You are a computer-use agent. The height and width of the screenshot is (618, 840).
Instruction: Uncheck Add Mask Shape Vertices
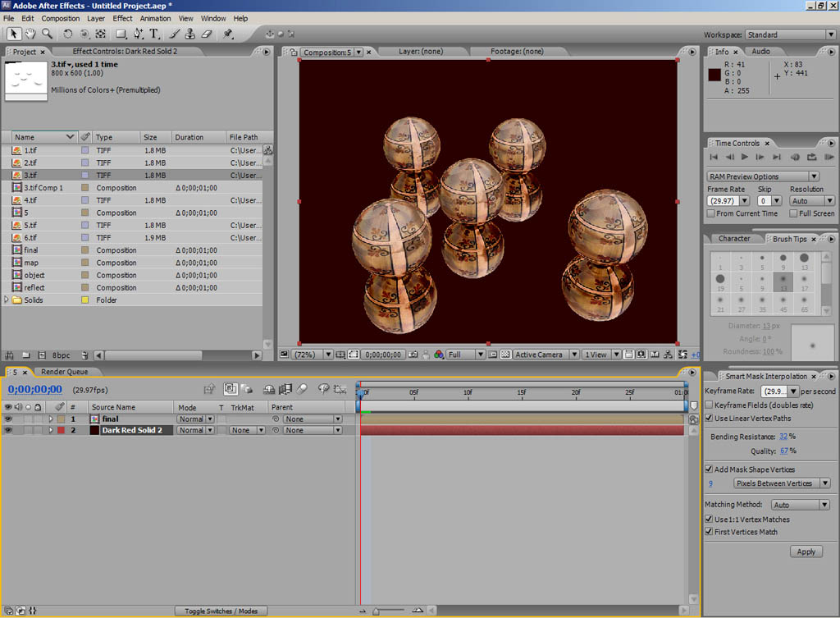tap(709, 469)
